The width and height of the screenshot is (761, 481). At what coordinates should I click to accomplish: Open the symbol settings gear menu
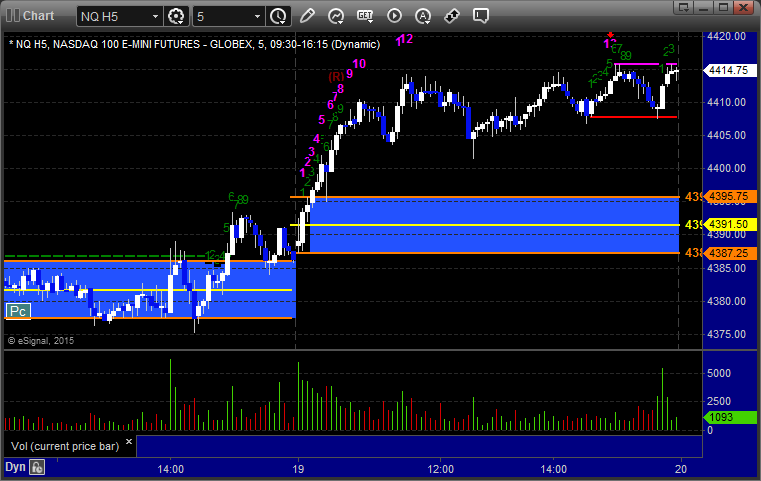tap(176, 16)
